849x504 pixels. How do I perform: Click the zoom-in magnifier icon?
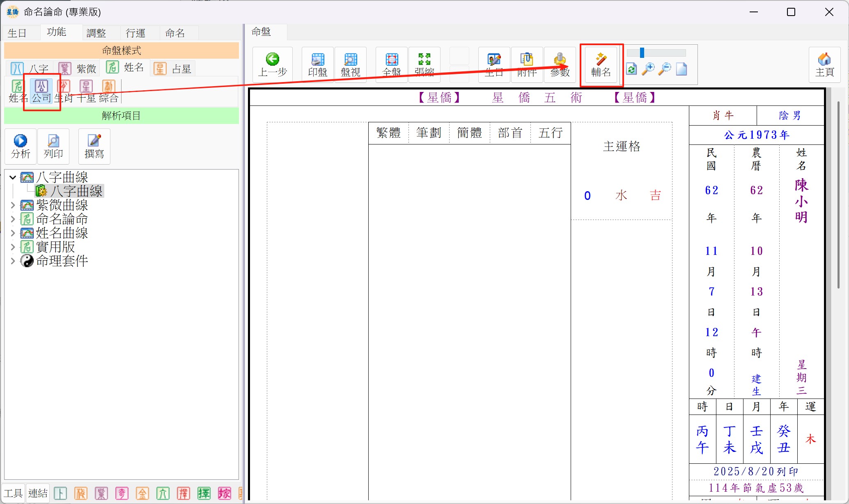click(x=648, y=69)
